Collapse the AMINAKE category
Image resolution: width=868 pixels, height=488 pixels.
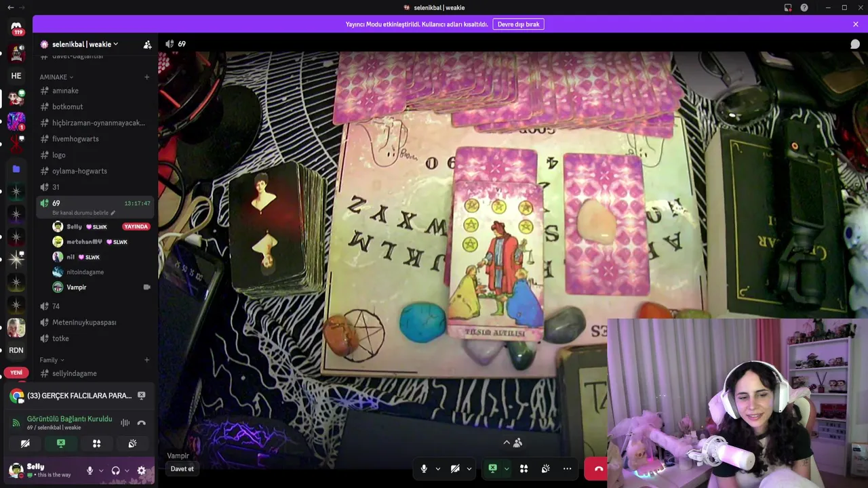pyautogui.click(x=56, y=77)
